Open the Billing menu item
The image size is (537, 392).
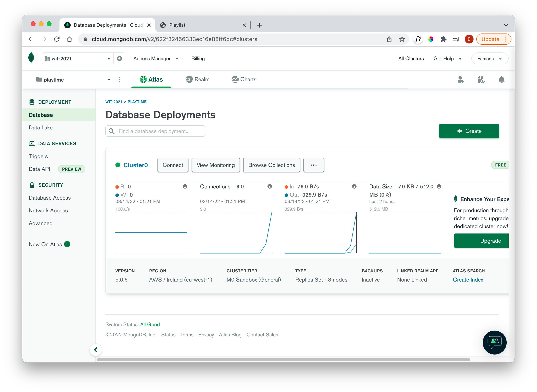click(198, 58)
